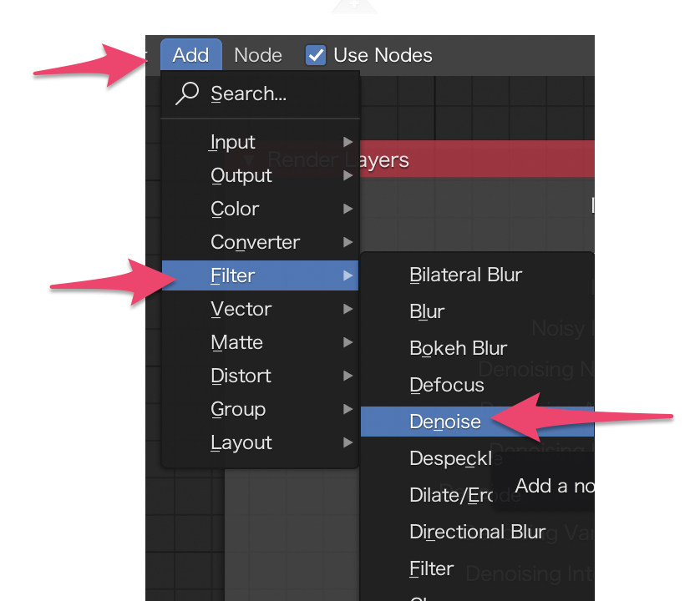Add a Blur filter node

[477, 311]
